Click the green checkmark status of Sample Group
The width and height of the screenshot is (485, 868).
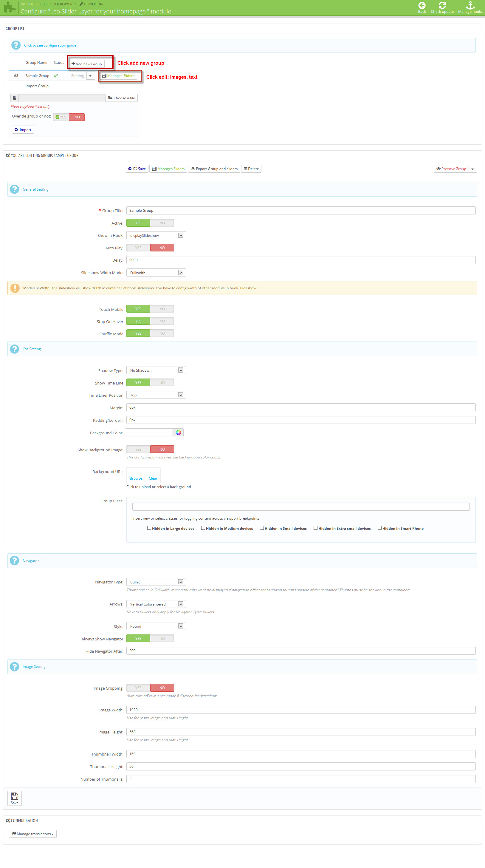[56, 76]
